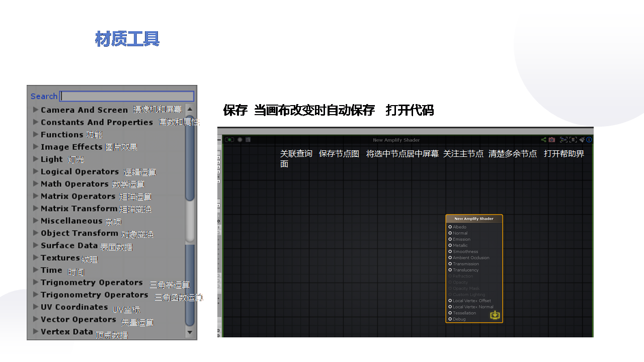The image size is (644, 362).
Task: Select the New Amplify Shader node header
Action: pos(474,219)
